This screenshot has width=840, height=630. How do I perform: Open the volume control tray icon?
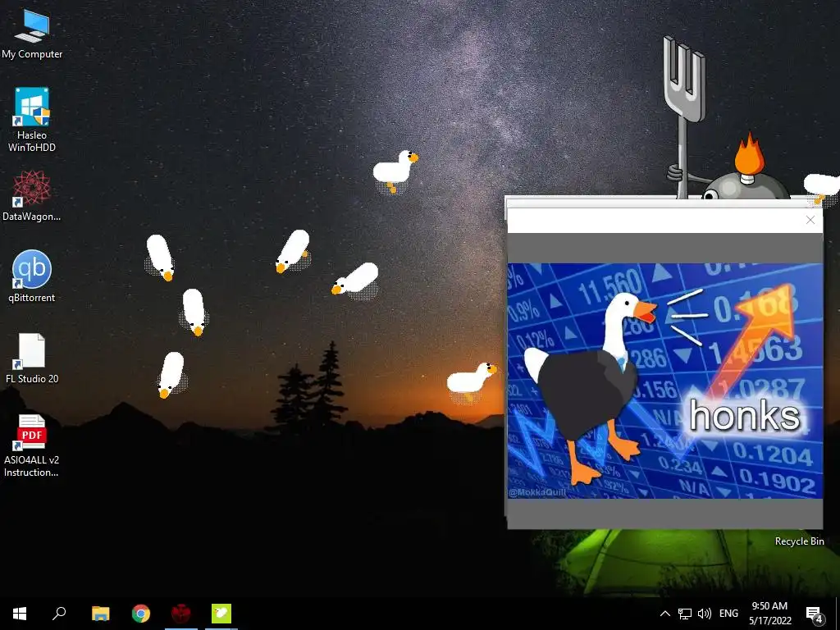tap(705, 614)
